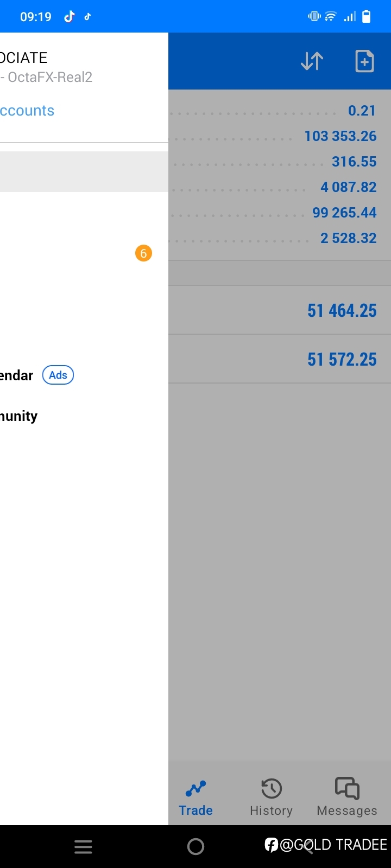Open the partially visible Calendar menu item
391x868 pixels.
pyautogui.click(x=17, y=375)
